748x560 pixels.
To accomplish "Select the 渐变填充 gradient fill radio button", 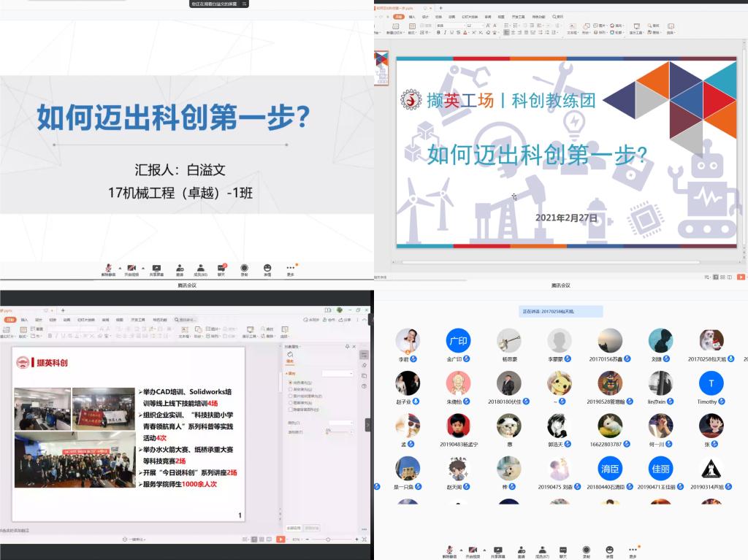I will pyautogui.click(x=291, y=389).
